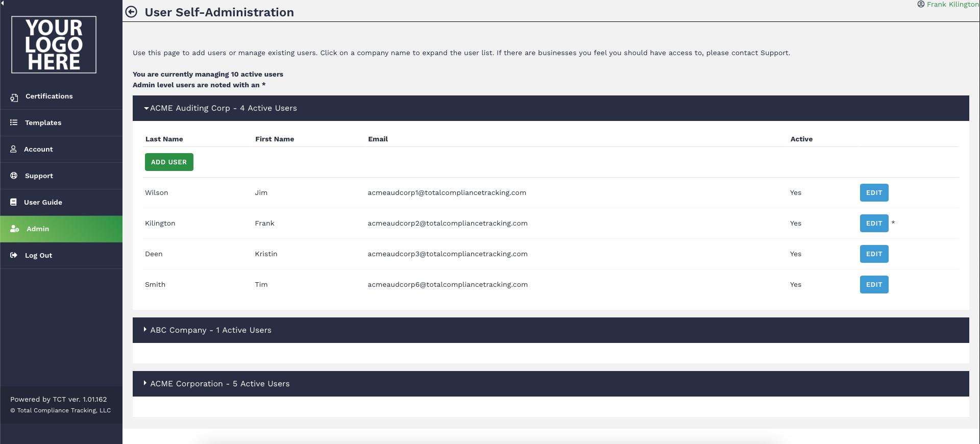Image resolution: width=980 pixels, height=444 pixels.
Task: Click the Templates list icon
Action: 14,122
